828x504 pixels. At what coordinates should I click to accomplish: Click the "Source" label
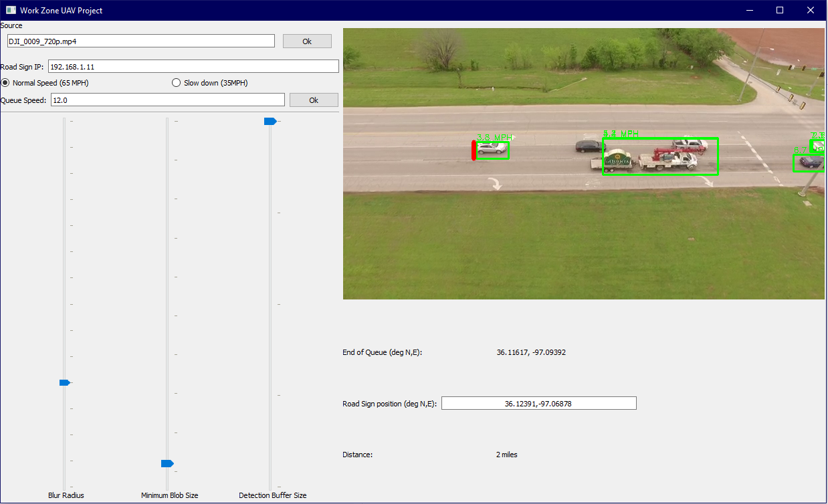point(11,25)
